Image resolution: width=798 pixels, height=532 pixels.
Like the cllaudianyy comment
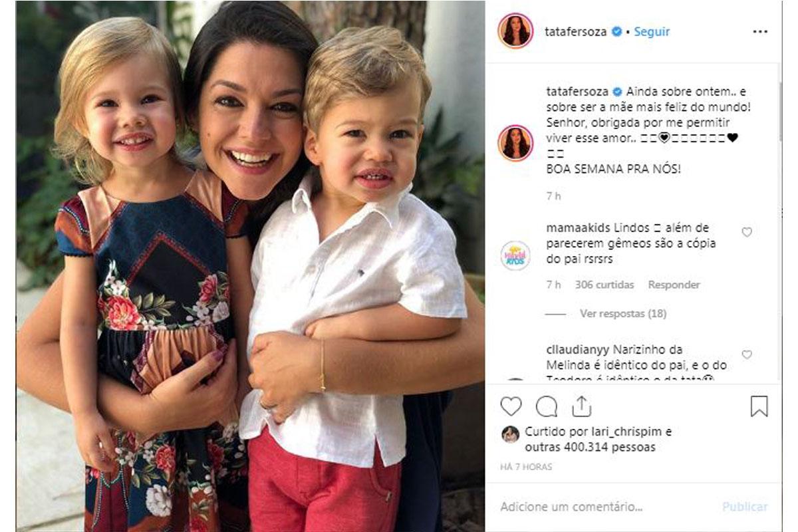[x=747, y=354]
